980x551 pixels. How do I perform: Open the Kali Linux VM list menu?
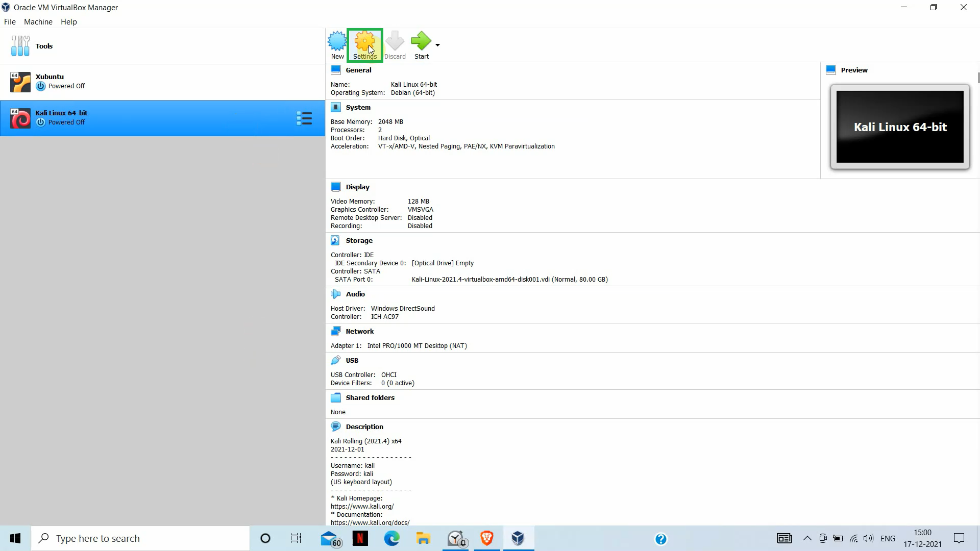304,118
